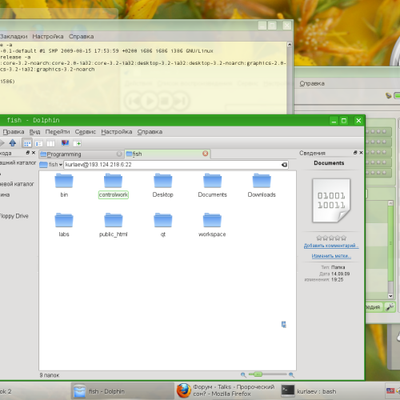Clear the location bar with arrow icon
This screenshot has height=400, width=400.
[284, 165]
